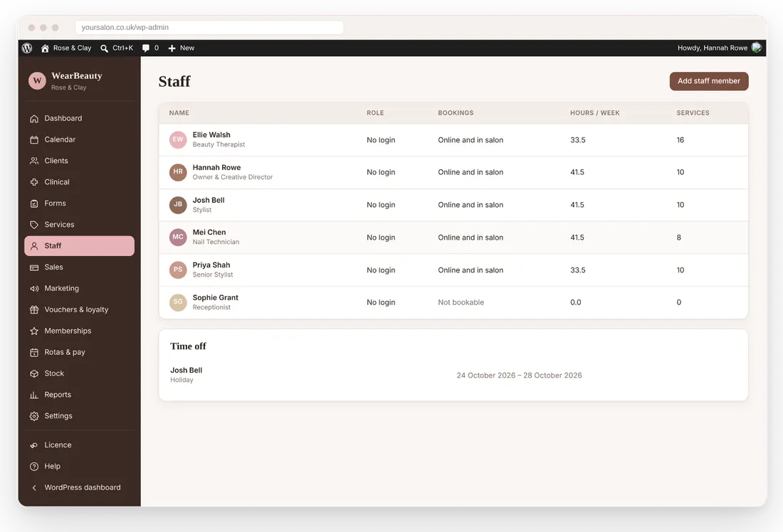
Task: Click the back chevron beside WordPress dashboard
Action: tap(34, 488)
